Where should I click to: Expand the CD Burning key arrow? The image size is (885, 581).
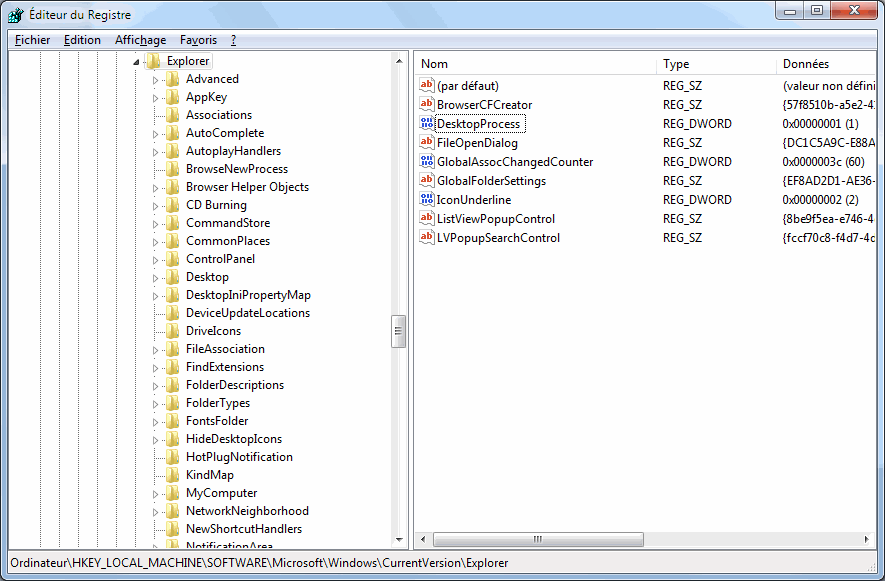[155, 206]
